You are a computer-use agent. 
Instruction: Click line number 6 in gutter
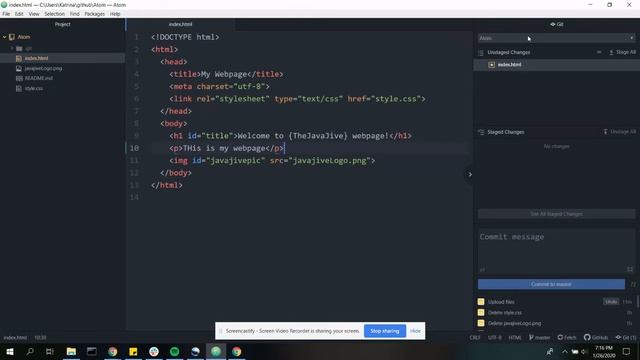tap(136, 99)
